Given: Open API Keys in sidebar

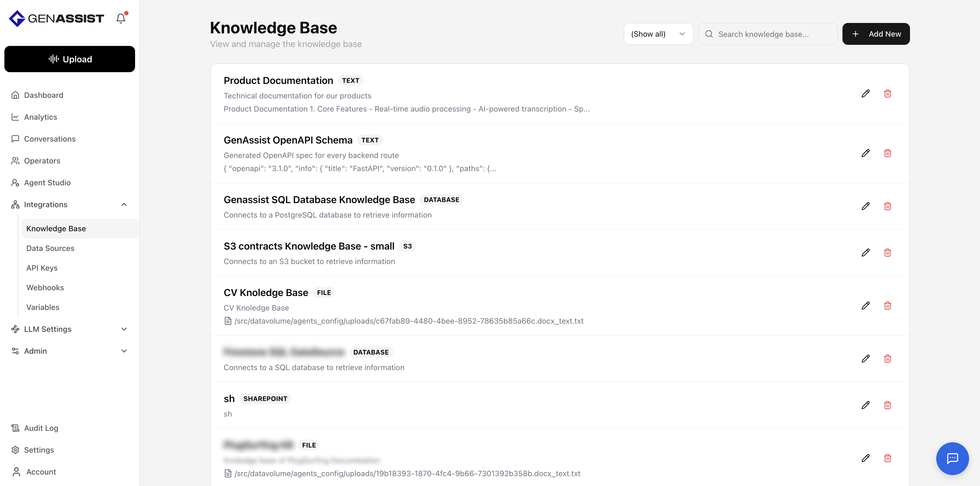Looking at the screenshot, I should pos(42,268).
